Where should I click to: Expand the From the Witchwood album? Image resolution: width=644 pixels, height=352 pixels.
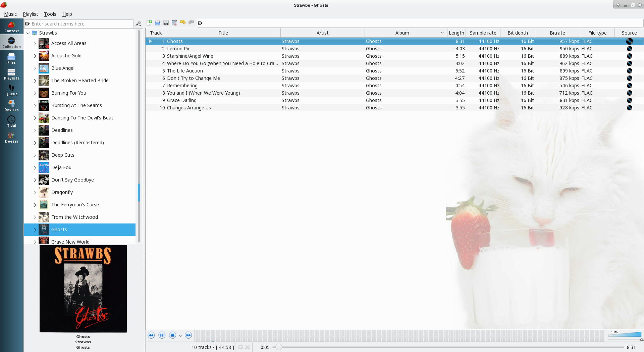click(x=35, y=217)
